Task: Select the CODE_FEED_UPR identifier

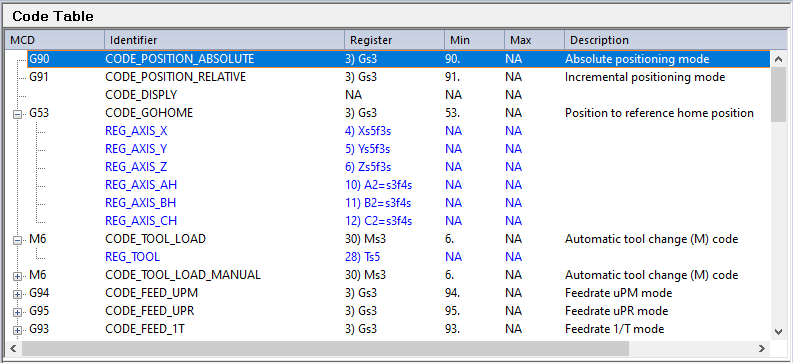Action: point(150,311)
